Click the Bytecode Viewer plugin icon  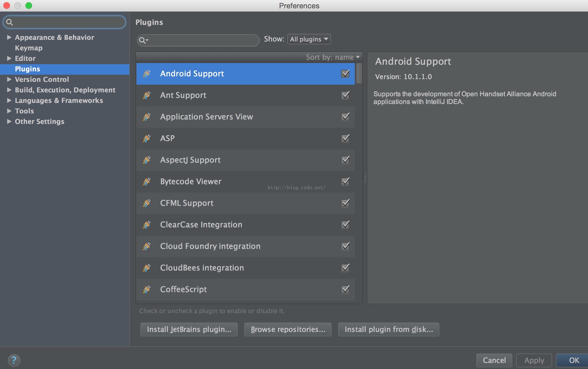point(146,181)
